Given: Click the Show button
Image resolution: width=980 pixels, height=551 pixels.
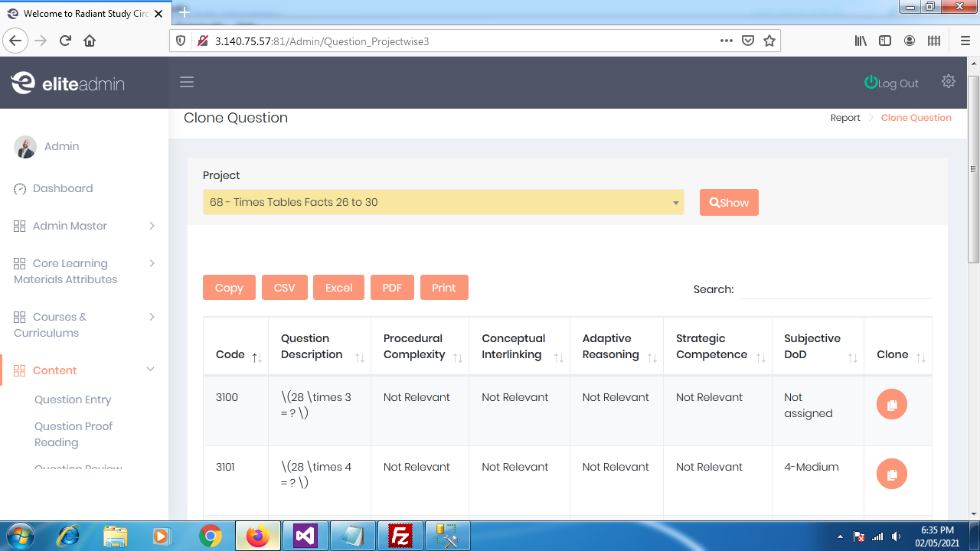Looking at the screenshot, I should tap(729, 203).
